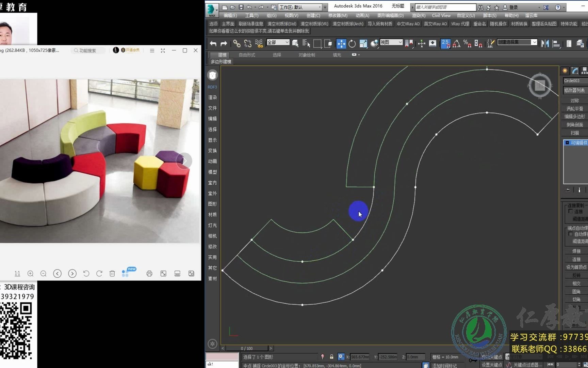Open the 修改器列表 dropdown
The height and width of the screenshot is (368, 588).
[575, 90]
